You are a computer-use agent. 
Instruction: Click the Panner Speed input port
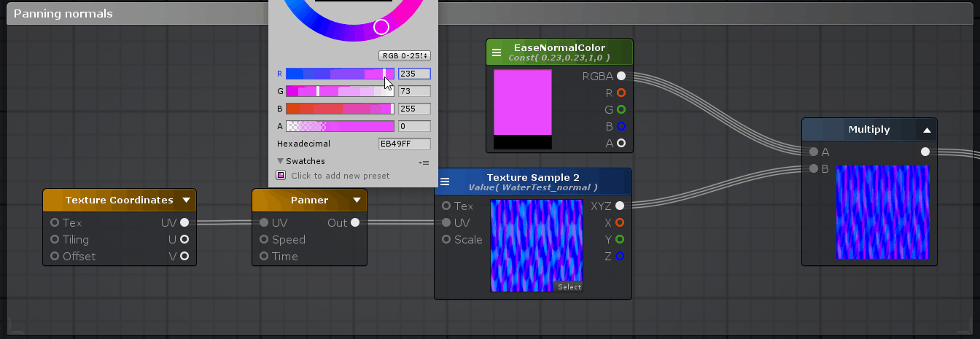pos(264,239)
